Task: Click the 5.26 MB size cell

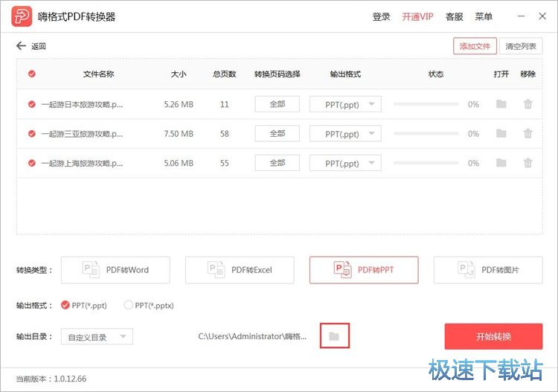Action: pos(179,104)
